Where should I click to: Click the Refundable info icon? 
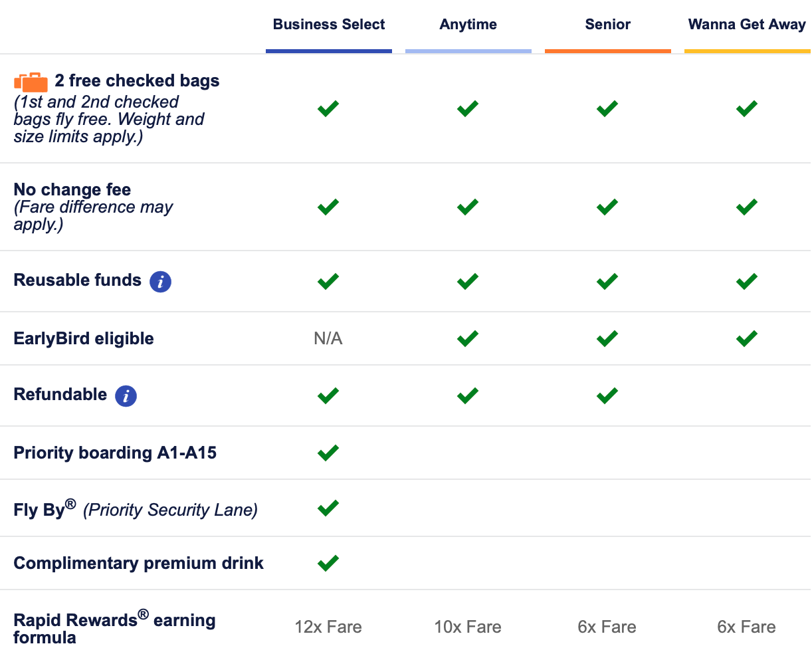(x=126, y=396)
